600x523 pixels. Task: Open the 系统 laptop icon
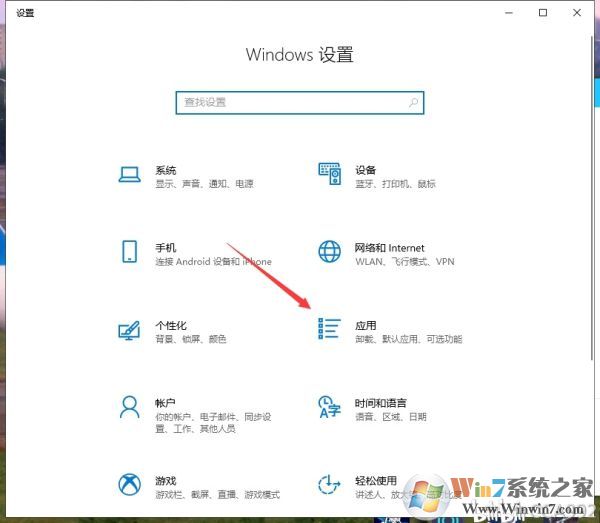click(129, 175)
